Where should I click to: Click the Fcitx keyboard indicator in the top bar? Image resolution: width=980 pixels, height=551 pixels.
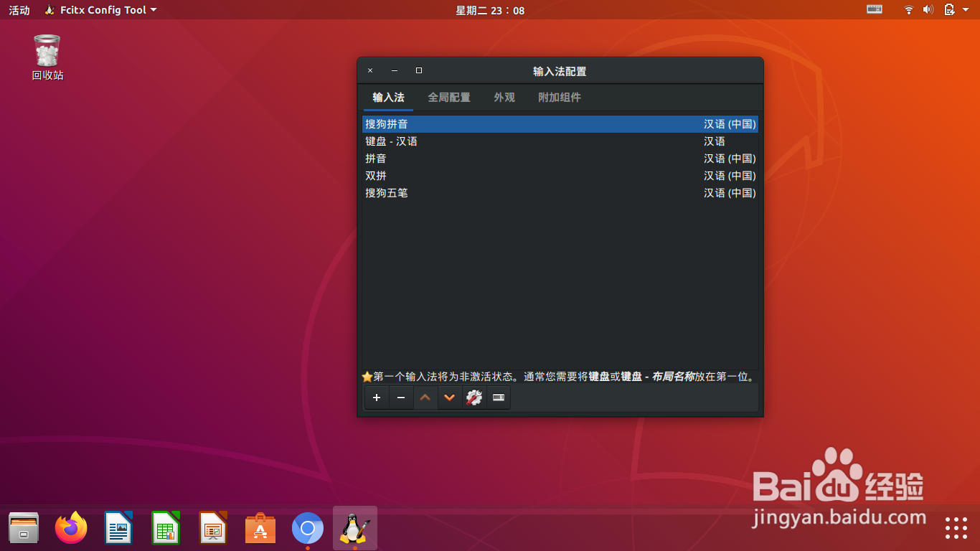[x=874, y=10]
